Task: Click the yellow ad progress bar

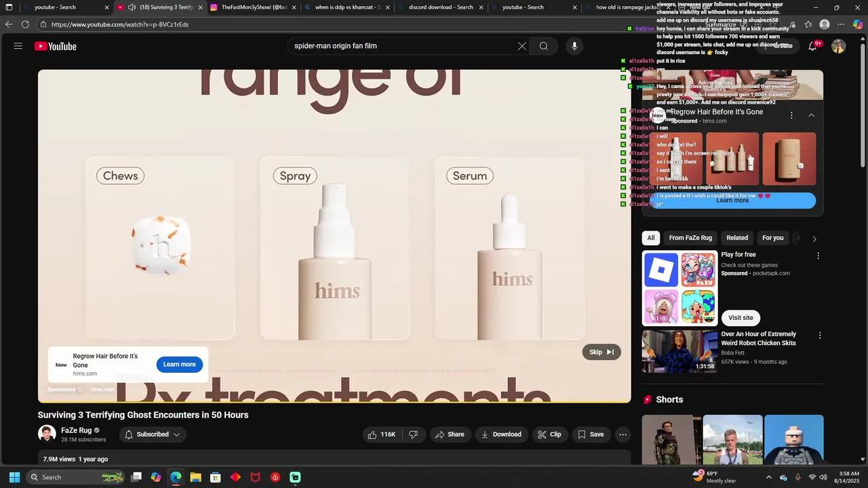Action: (x=334, y=402)
